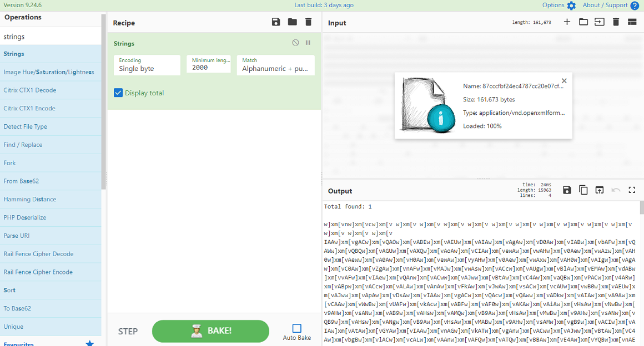Screen dimensions: 644x346
Task: Select the Citrix CTX1 Decode operation
Action: click(51, 90)
